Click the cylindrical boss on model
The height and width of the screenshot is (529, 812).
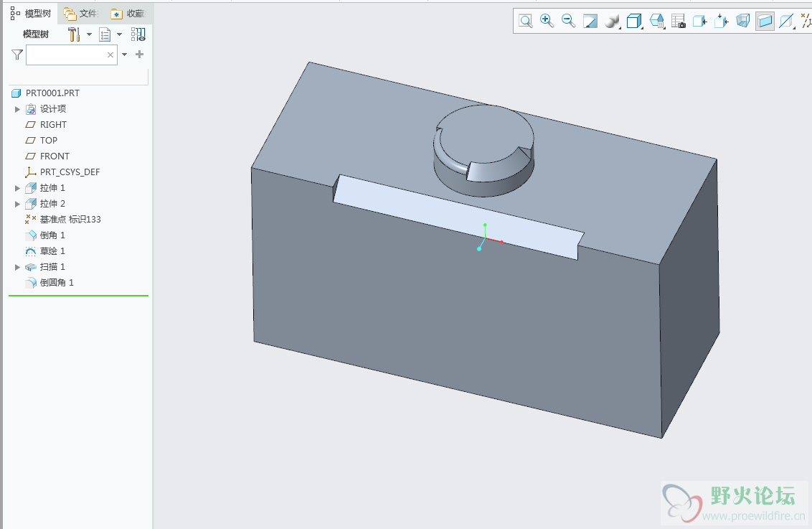483,150
